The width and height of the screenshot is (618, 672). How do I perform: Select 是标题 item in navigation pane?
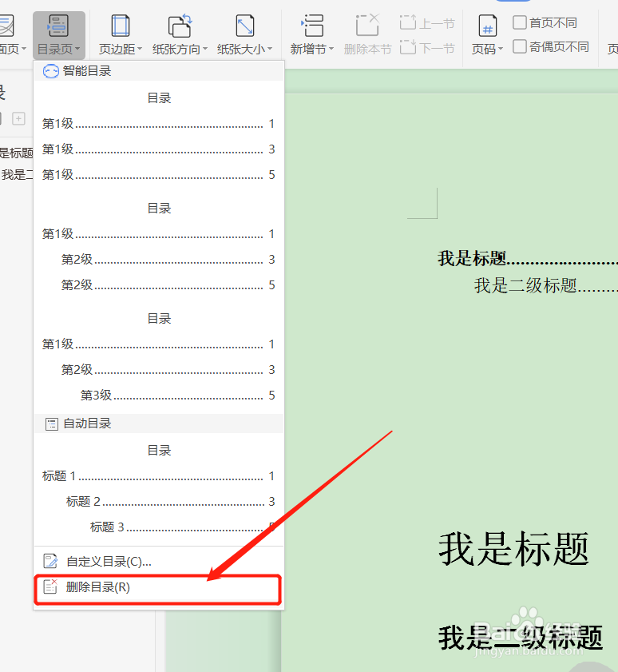pyautogui.click(x=16, y=153)
